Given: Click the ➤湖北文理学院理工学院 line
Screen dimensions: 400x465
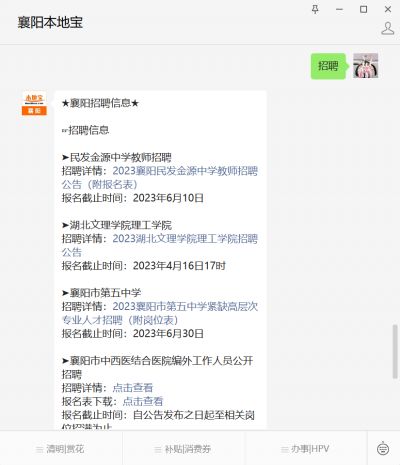Looking at the screenshot, I should 117,225.
